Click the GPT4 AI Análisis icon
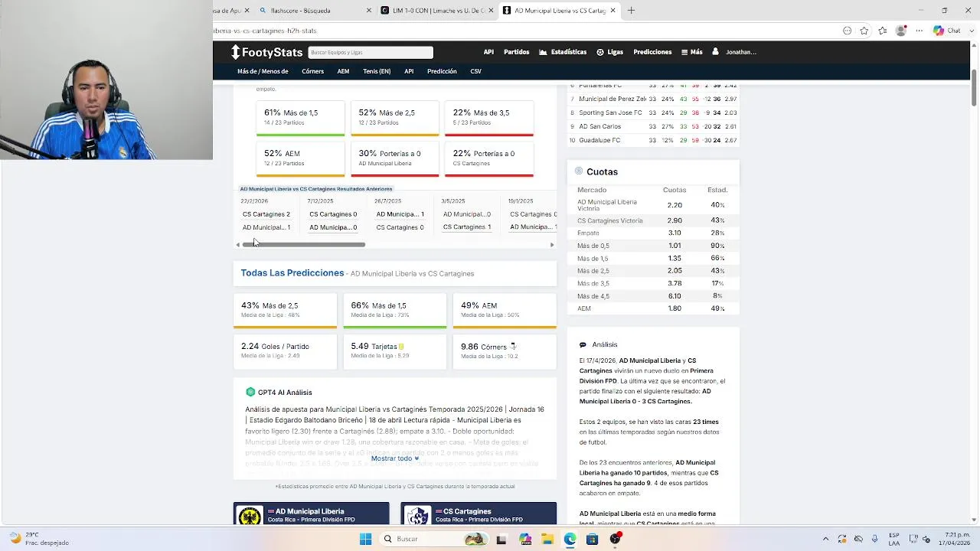This screenshot has width=980, height=551. coord(250,392)
